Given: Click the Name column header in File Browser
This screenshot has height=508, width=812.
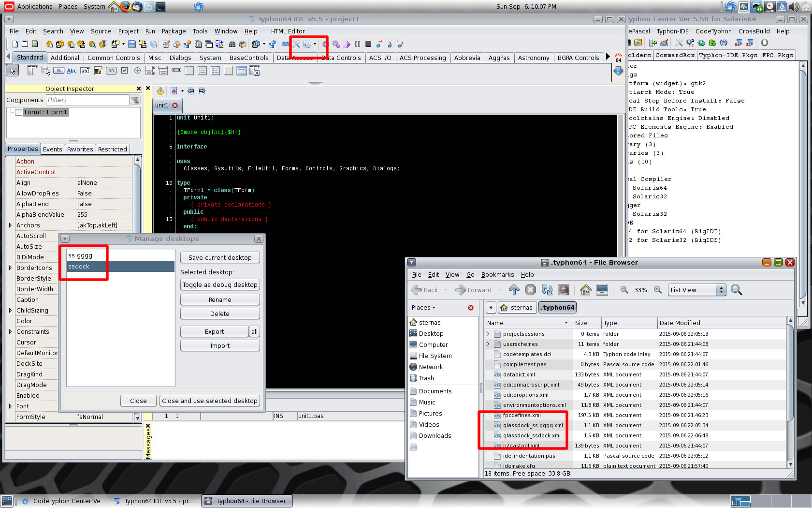Looking at the screenshot, I should coord(529,323).
